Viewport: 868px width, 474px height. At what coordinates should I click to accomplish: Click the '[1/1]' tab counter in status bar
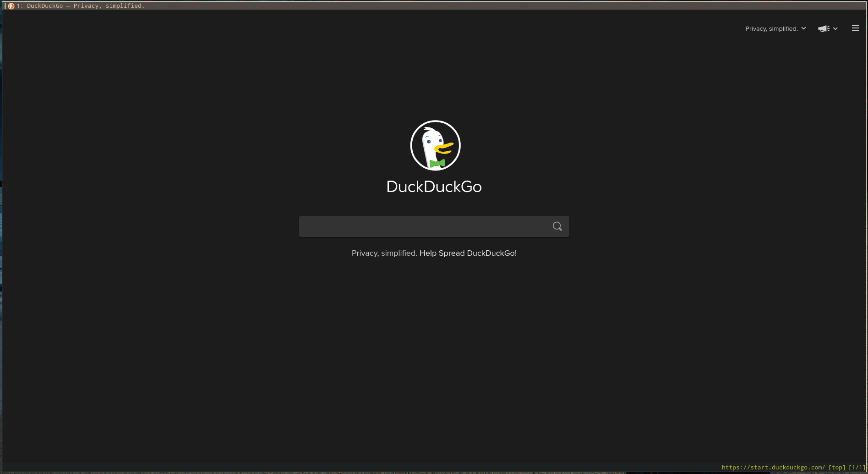coord(857,468)
